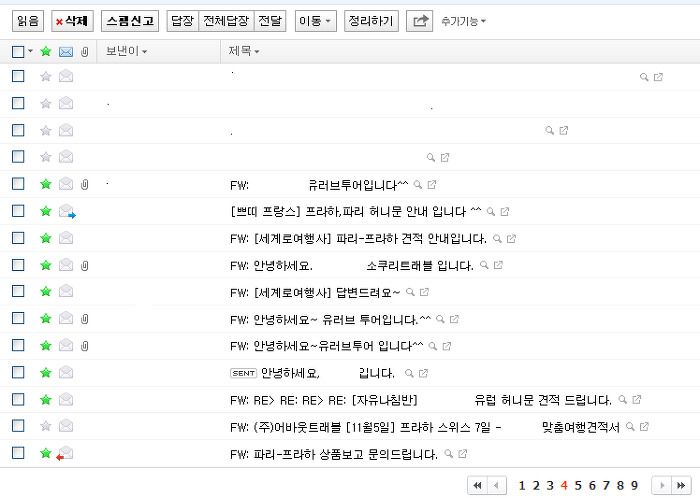
Task: Go to page 1
Action: [x=522, y=486]
